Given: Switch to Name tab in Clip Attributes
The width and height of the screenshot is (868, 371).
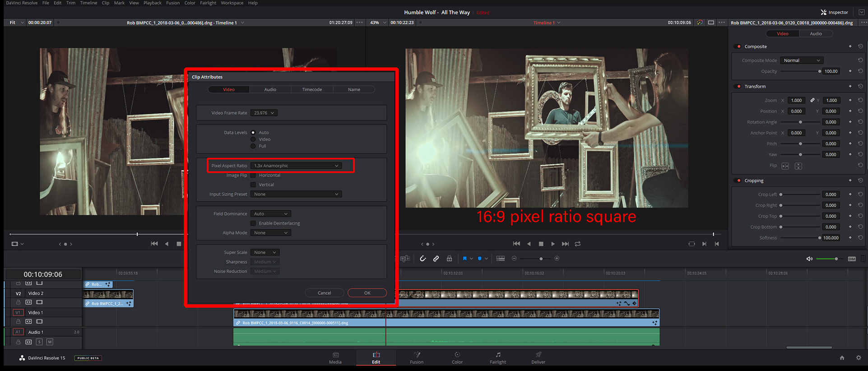Looking at the screenshot, I should [x=354, y=89].
